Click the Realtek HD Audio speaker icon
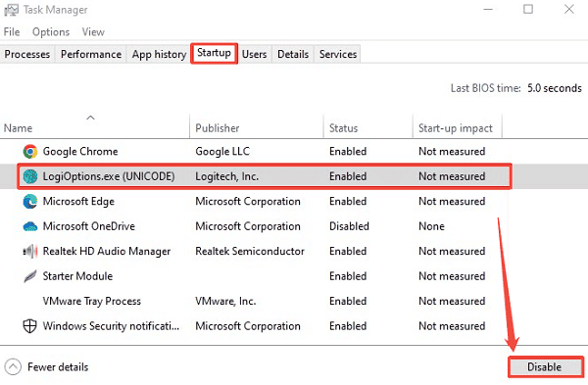The image size is (588, 385). 30,251
